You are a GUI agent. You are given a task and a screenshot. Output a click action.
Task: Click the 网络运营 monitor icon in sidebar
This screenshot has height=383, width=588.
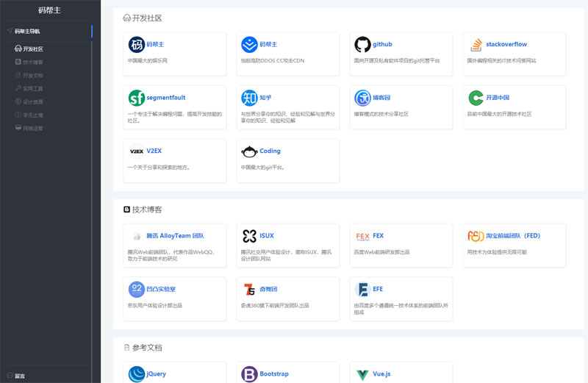[18, 128]
